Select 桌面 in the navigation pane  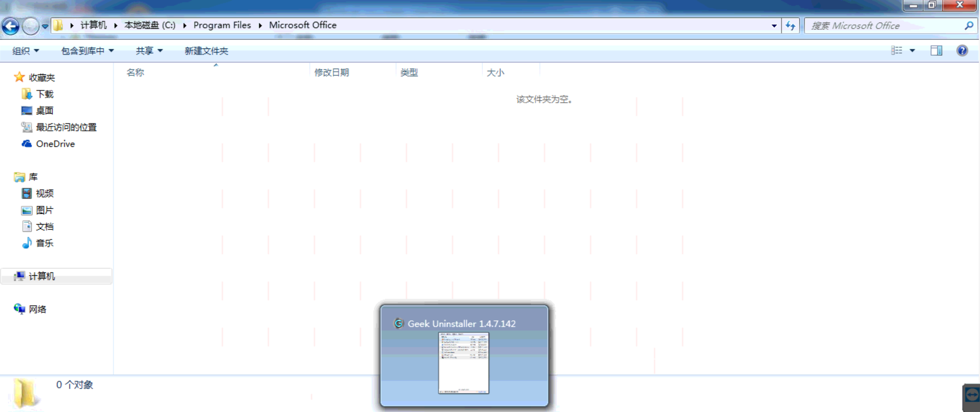click(45, 111)
